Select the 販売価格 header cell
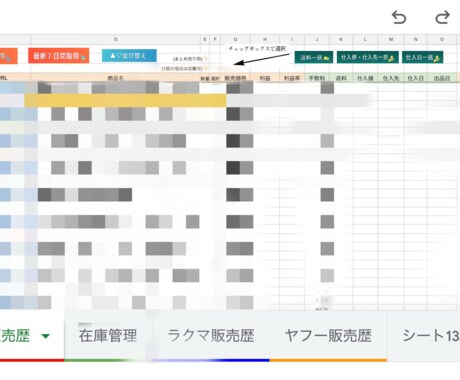This screenshot has height=380, width=460. tap(236, 78)
